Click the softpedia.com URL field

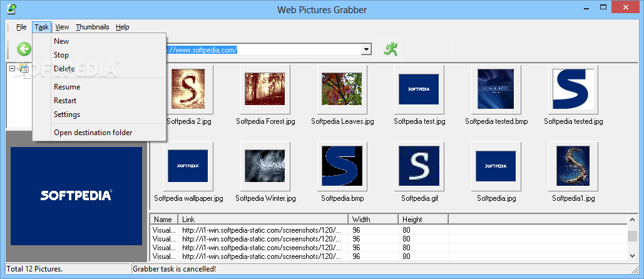(263, 49)
